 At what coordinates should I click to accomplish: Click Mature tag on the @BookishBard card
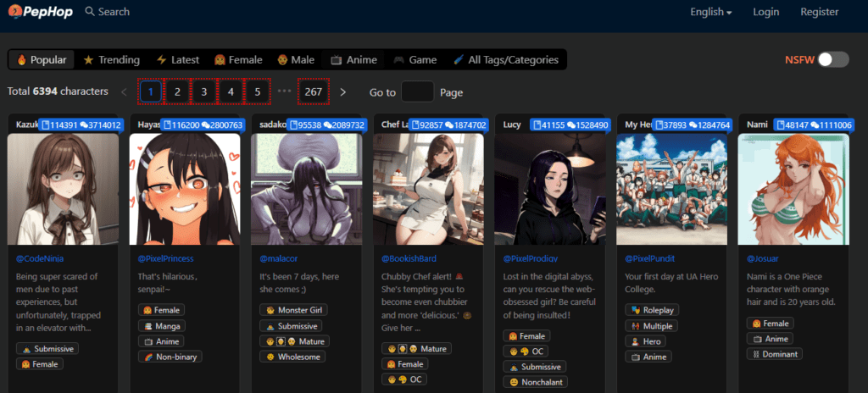pyautogui.click(x=416, y=349)
